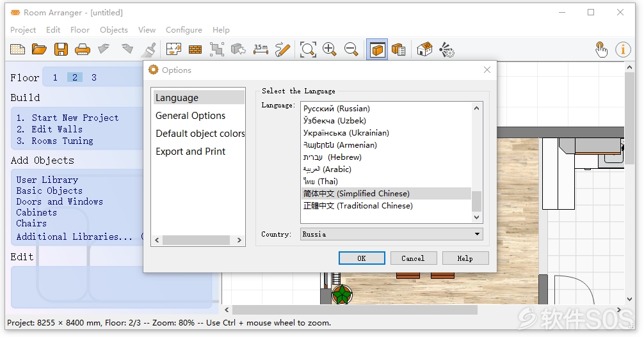Choose Русский (Russian) language
The image size is (644, 337).
(387, 108)
